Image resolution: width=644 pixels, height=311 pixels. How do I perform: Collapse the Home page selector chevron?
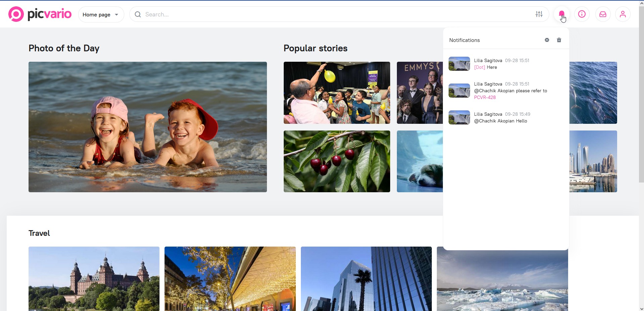(117, 14)
